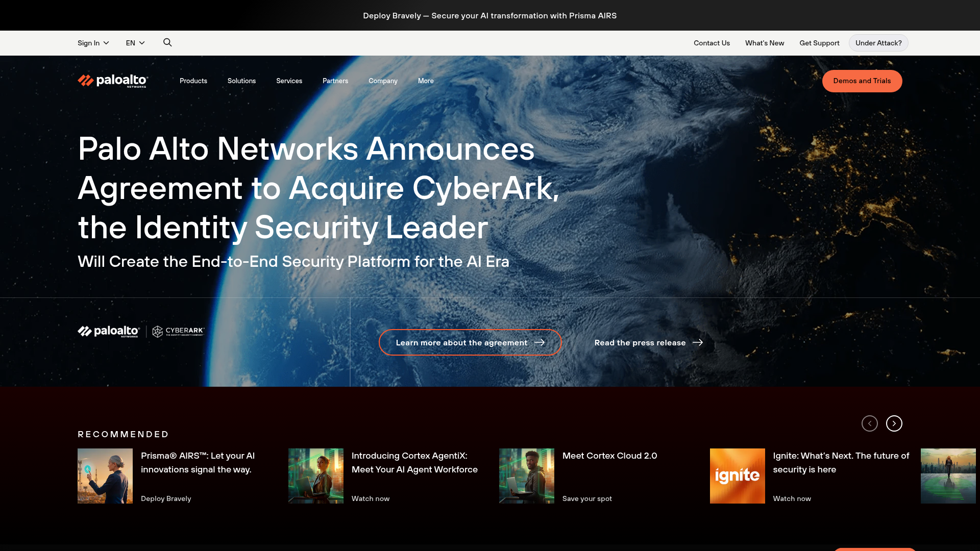The width and height of the screenshot is (980, 551).
Task: Select the Prisma AIRS video thumbnail
Action: click(x=105, y=475)
